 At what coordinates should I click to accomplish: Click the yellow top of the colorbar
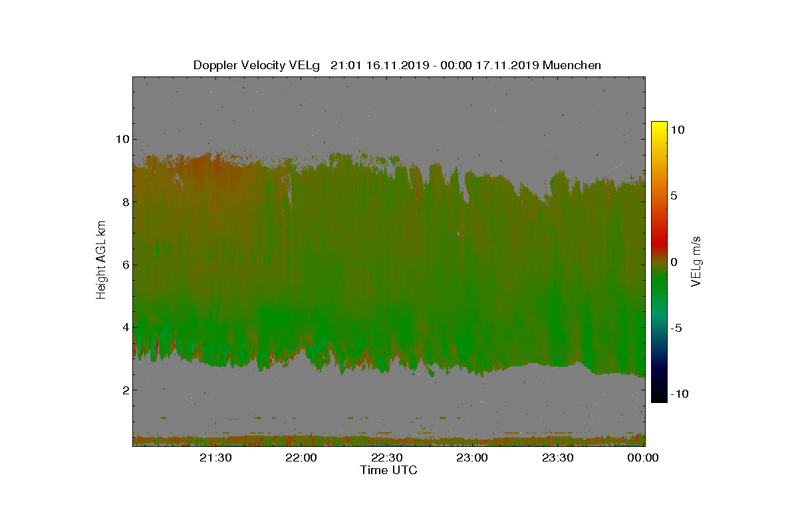(659, 128)
